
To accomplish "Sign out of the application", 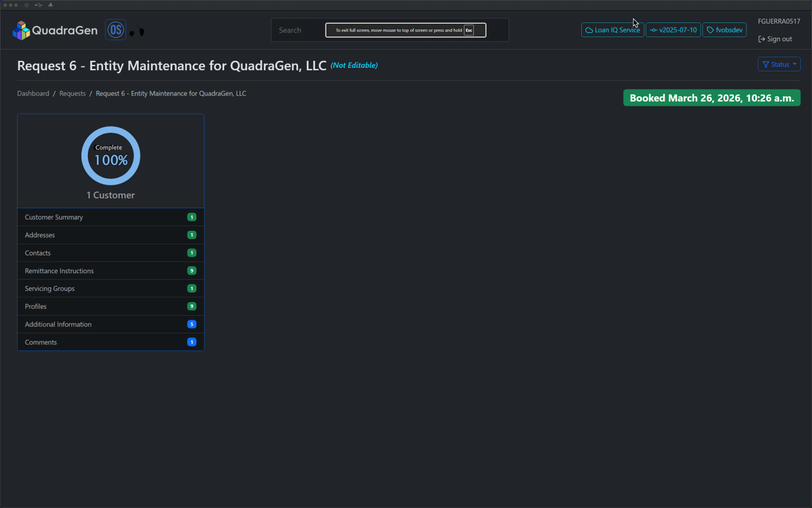I will 775,39.
